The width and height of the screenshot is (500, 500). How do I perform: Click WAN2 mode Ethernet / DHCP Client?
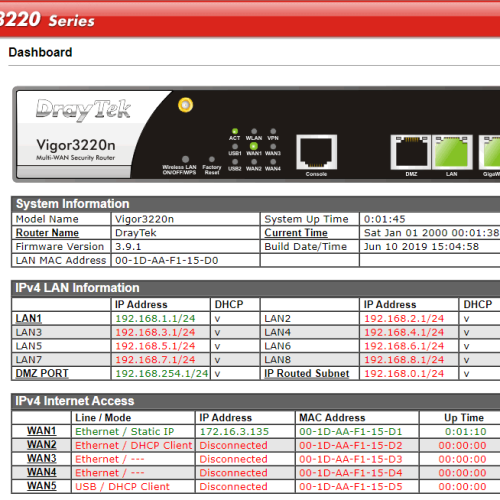(134, 445)
